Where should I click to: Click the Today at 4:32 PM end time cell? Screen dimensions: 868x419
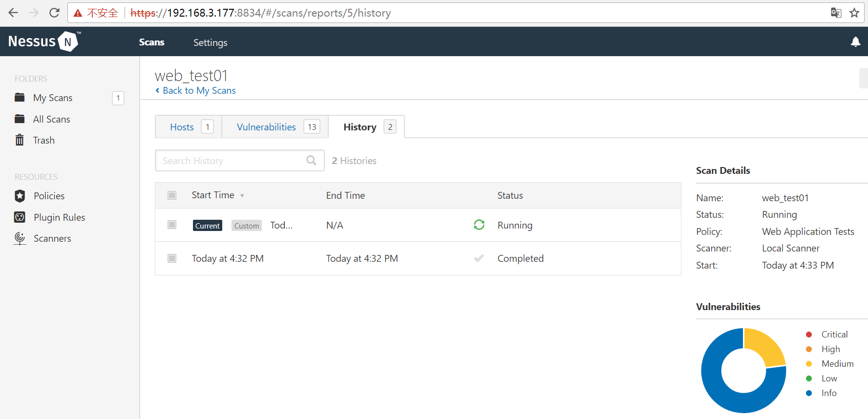(362, 258)
